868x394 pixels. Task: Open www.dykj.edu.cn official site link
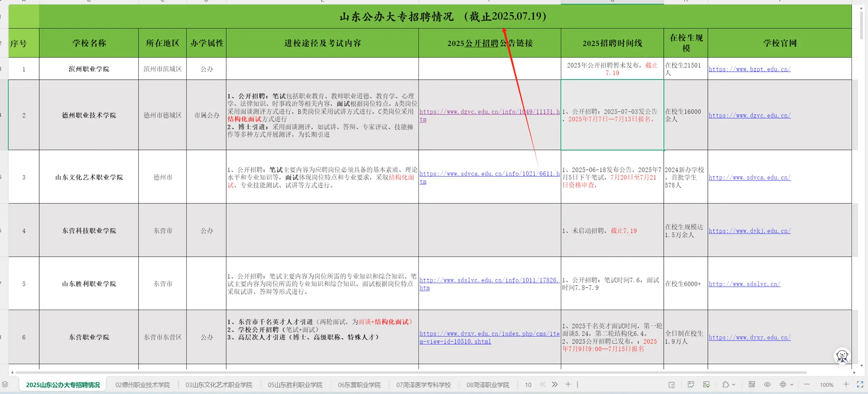coord(750,231)
